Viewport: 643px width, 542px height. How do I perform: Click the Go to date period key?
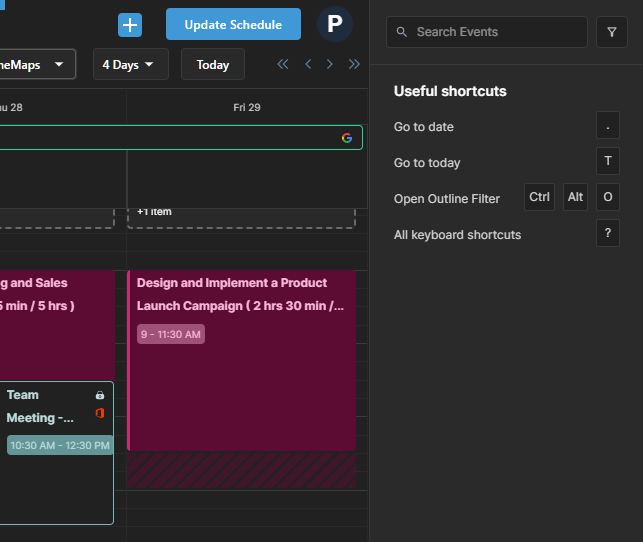click(x=608, y=125)
